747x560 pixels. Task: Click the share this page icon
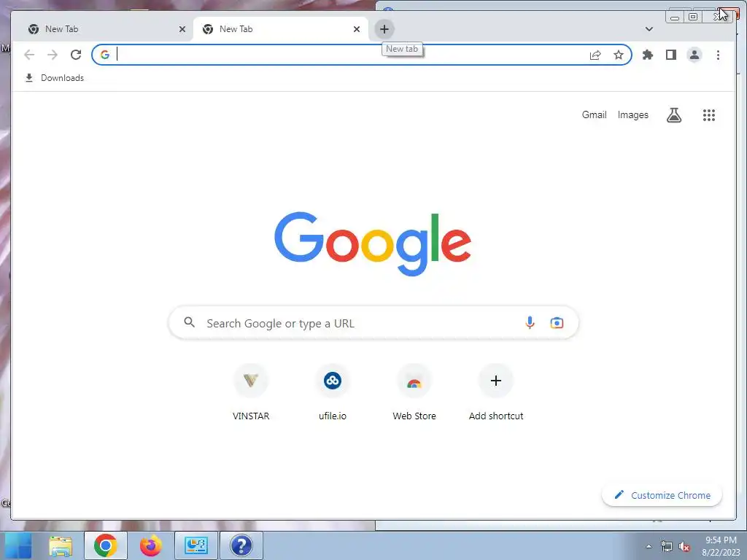point(595,55)
